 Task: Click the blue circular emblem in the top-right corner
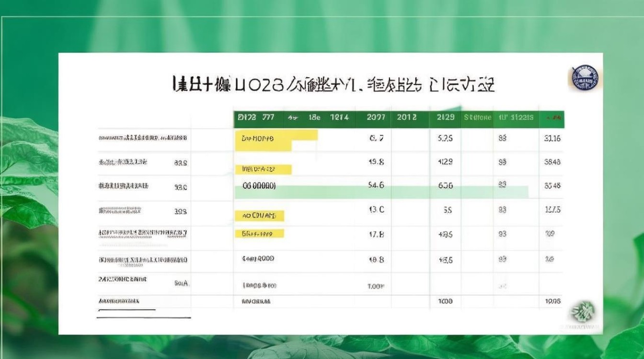(586, 78)
